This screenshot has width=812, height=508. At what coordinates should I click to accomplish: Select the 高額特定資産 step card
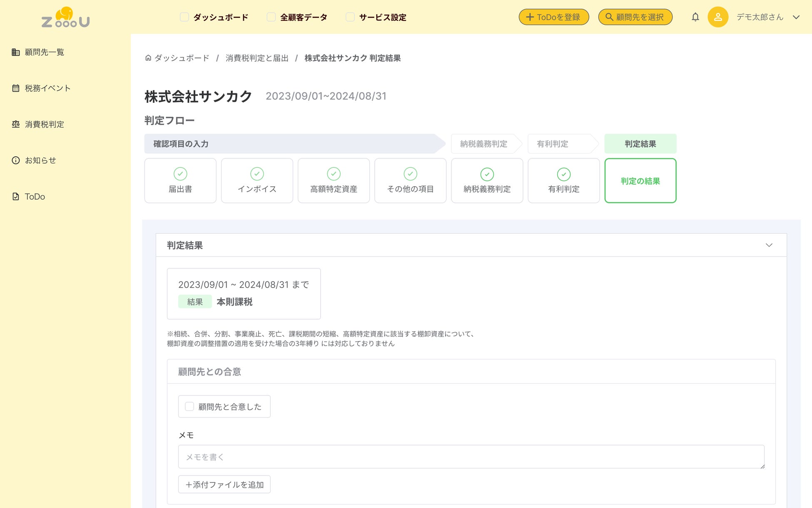[x=334, y=180]
